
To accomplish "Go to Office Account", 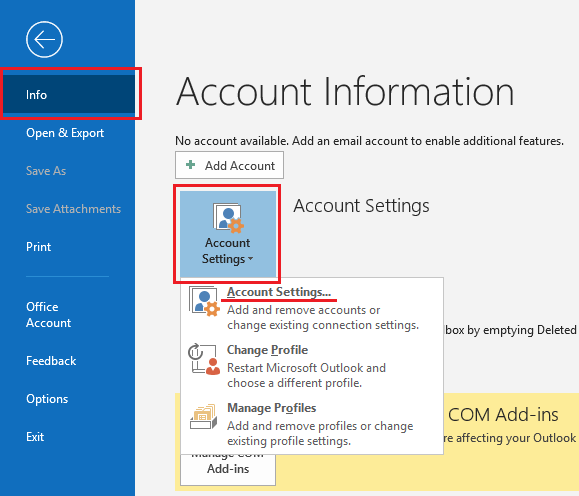I will tap(48, 315).
